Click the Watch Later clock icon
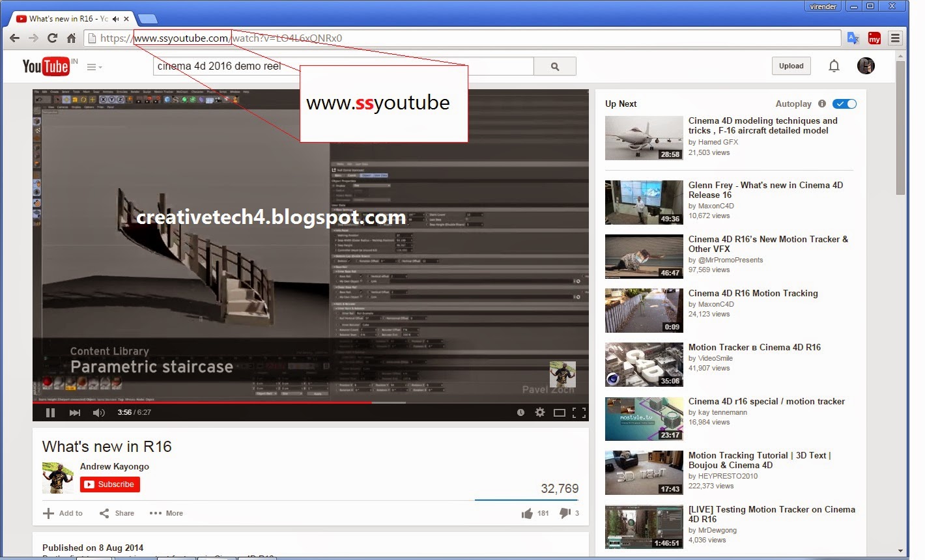925x560 pixels. 520,412
